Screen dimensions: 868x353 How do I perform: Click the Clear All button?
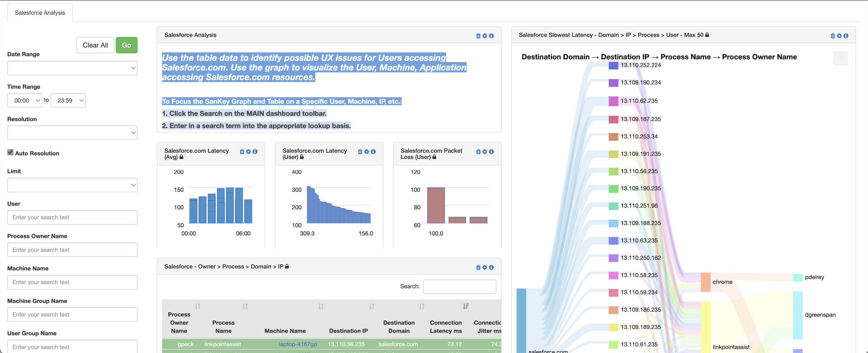[x=95, y=45]
